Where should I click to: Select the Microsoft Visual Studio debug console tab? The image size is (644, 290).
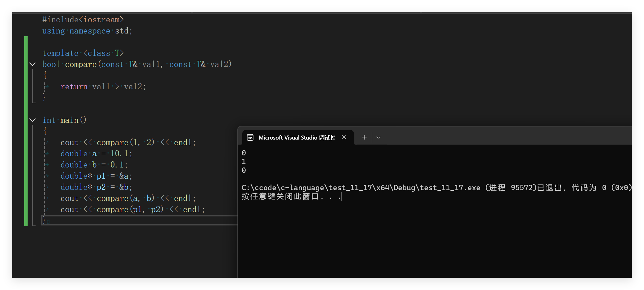point(298,137)
